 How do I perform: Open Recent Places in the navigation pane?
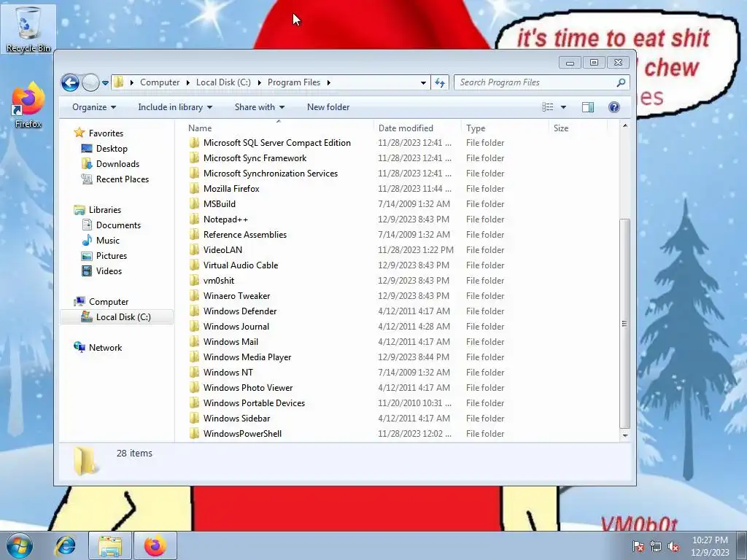[x=123, y=179]
